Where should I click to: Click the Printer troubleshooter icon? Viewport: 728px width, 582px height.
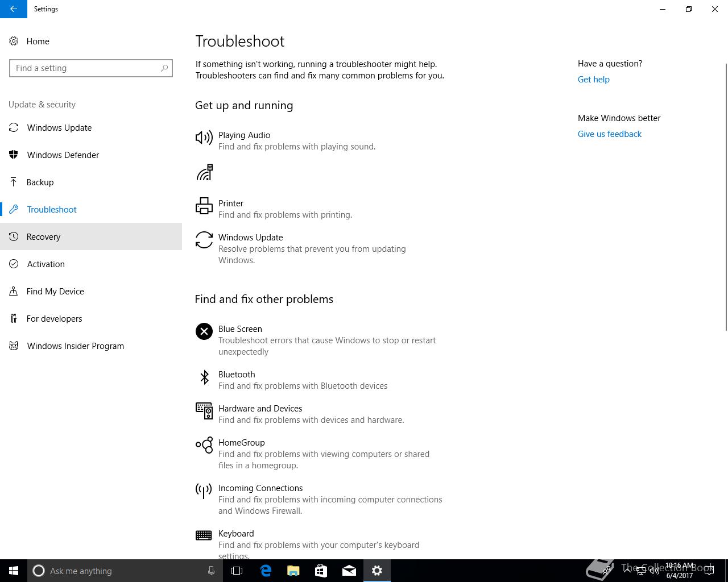tap(204, 206)
